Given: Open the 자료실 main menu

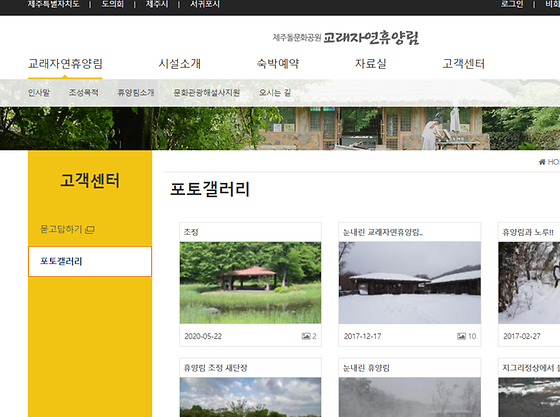Looking at the screenshot, I should point(370,64).
